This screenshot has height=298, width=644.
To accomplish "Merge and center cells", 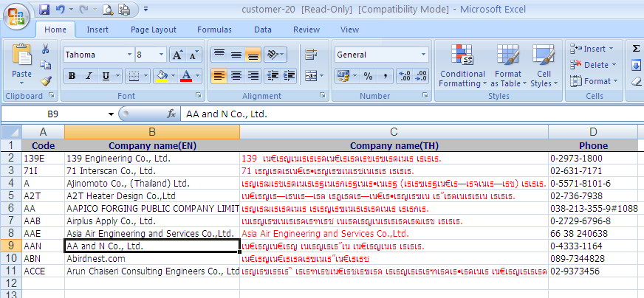I will click(x=310, y=76).
